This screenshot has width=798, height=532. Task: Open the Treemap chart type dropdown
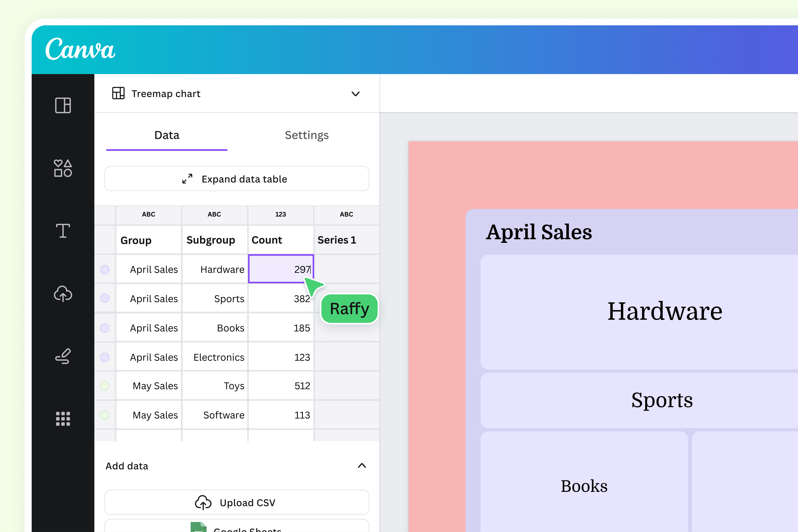point(356,94)
